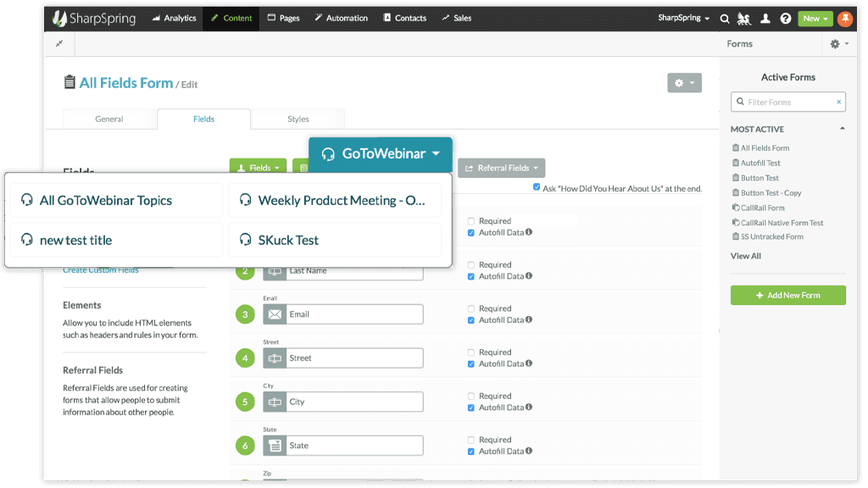Uncheck Autofill Data for the Email field
Viewport: 868px width, 488px height.
pyautogui.click(x=471, y=320)
